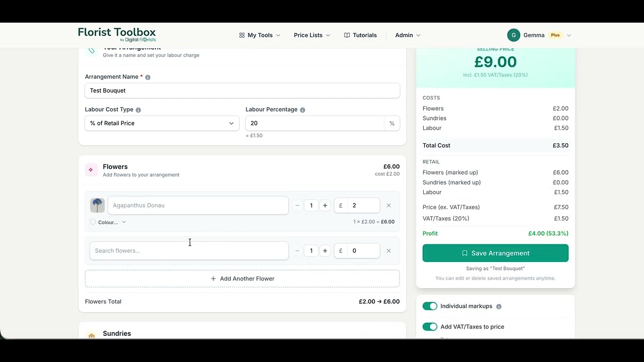Open the Price Lists menu

click(312, 35)
